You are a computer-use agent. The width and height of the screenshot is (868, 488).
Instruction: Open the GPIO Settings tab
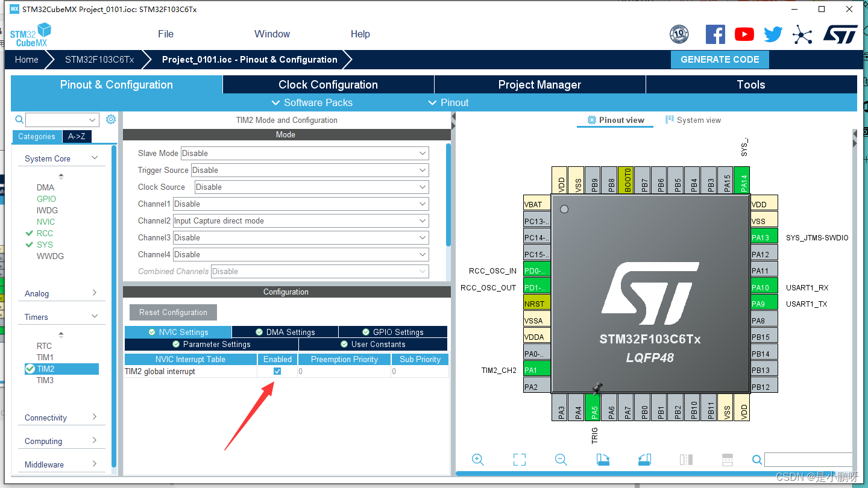click(393, 332)
